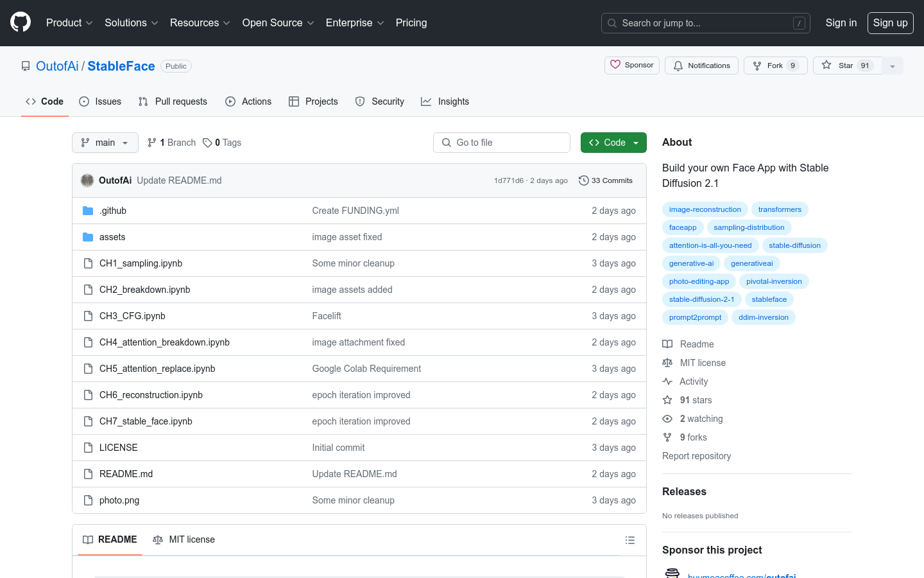Image resolution: width=924 pixels, height=578 pixels.
Task: Switch to the Issues tab
Action: point(100,101)
